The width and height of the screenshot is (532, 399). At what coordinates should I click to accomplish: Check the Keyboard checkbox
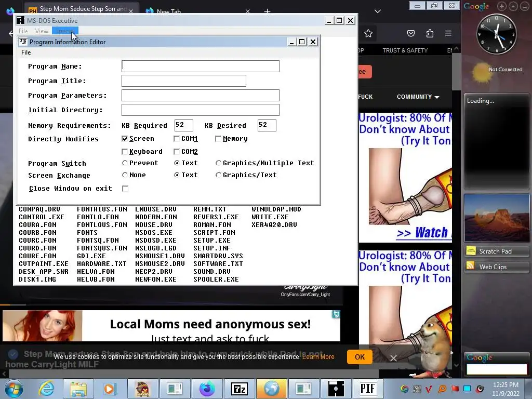125,152
